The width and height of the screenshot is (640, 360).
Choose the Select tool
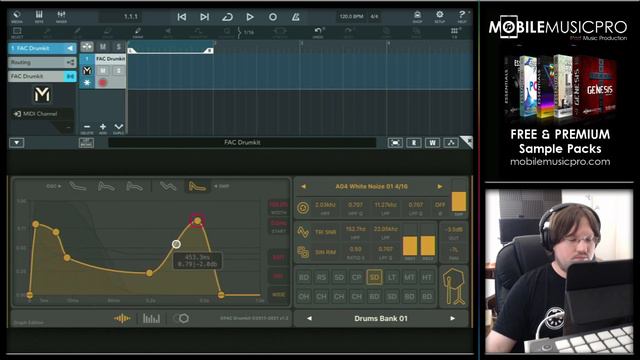coord(17,33)
